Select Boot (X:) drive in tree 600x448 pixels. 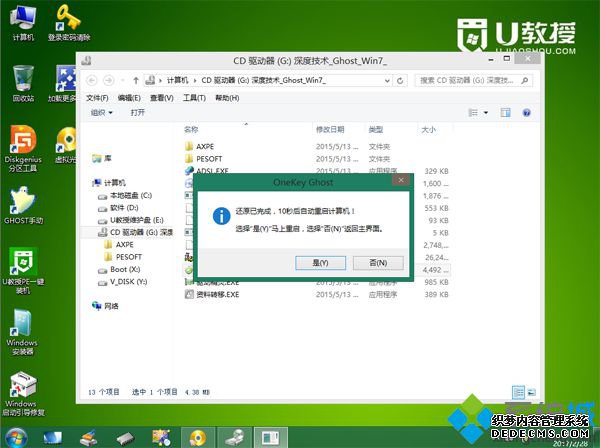[x=119, y=269]
